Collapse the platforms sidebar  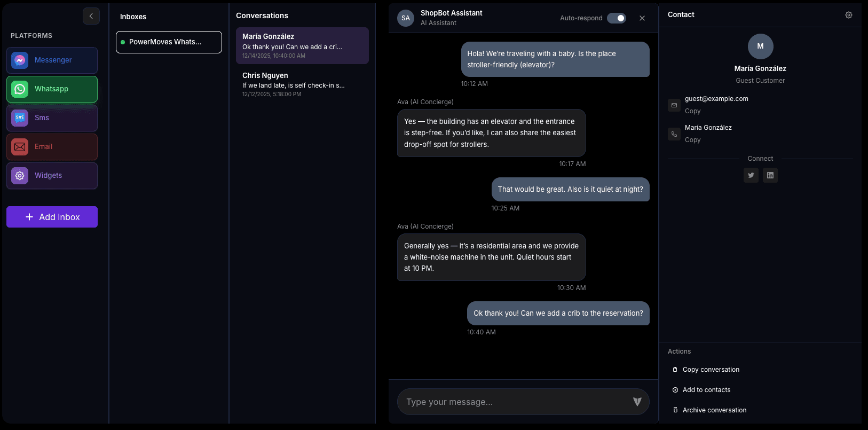(x=91, y=16)
